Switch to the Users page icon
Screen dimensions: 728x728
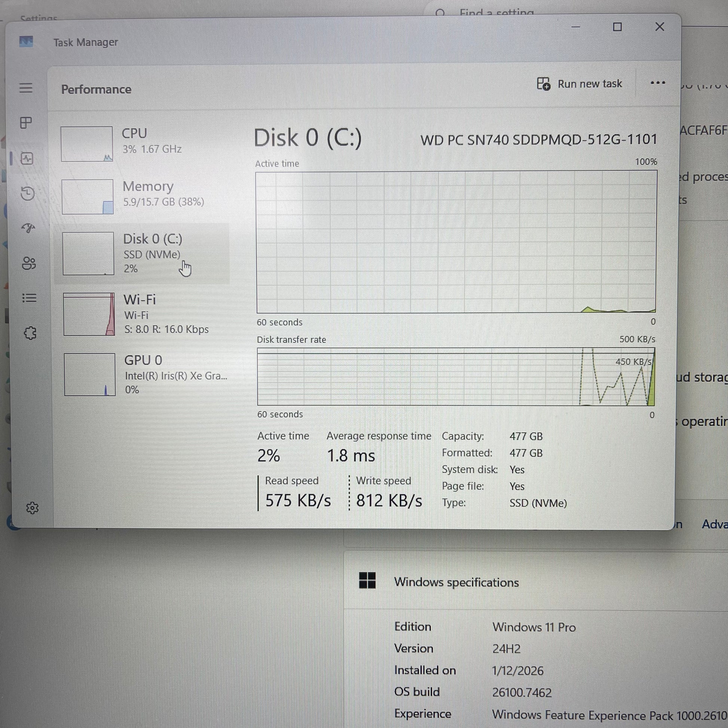[x=29, y=263]
